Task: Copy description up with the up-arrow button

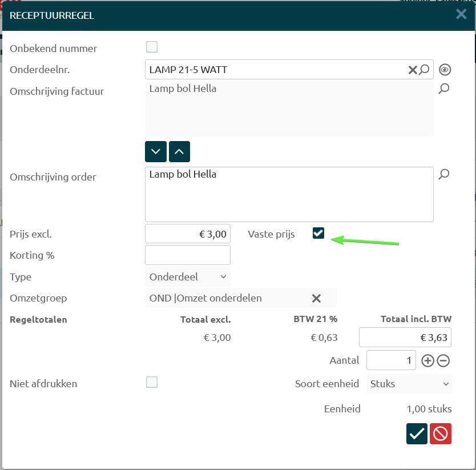Action: [x=179, y=152]
